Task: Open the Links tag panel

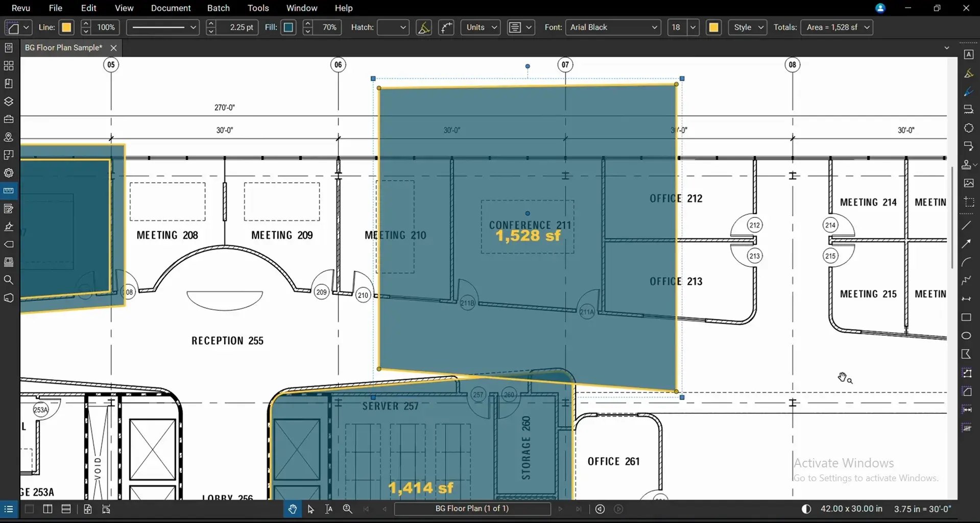Action: pos(9,244)
